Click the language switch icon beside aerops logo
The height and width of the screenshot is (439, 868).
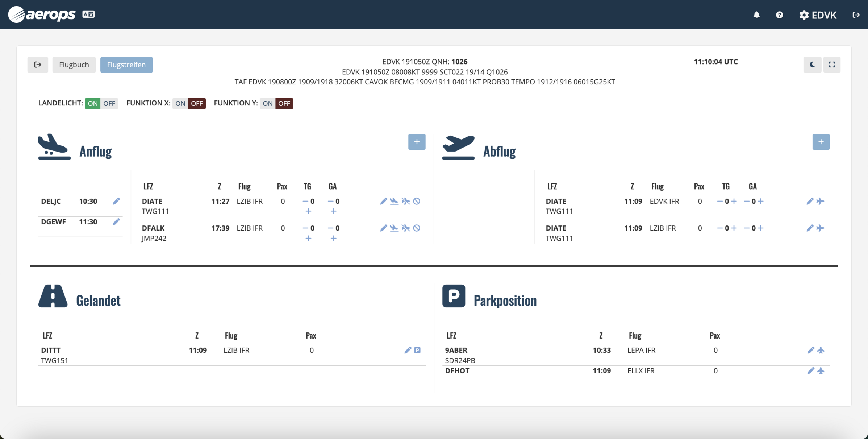(88, 14)
